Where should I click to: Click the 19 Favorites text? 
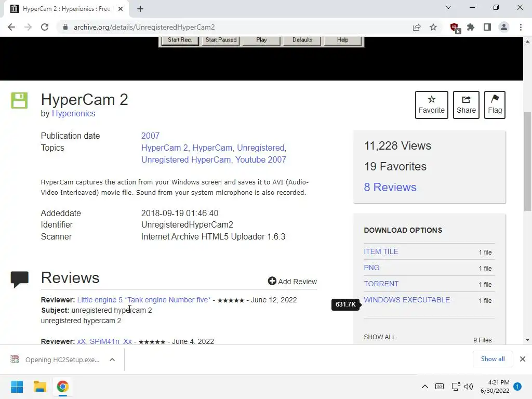tap(395, 167)
